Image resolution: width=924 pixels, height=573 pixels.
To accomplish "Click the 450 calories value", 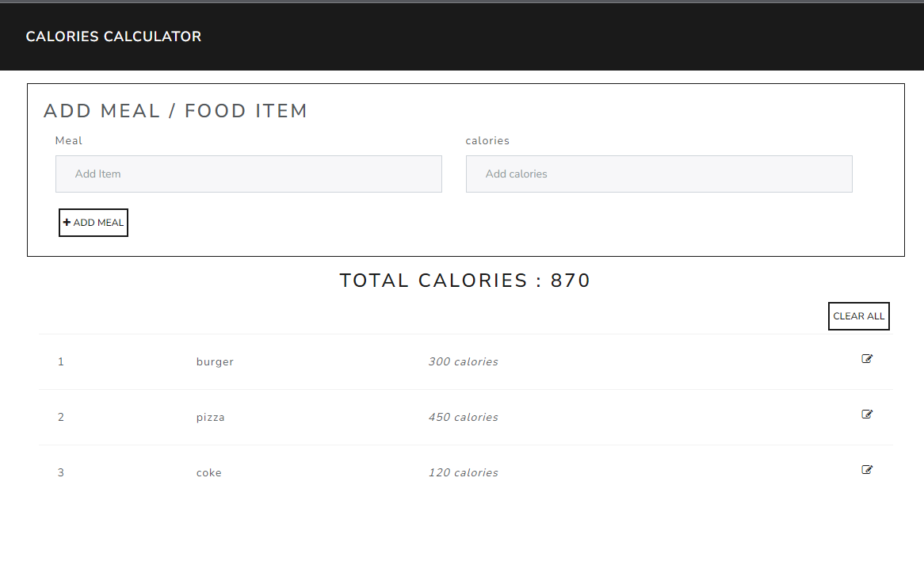I will click(x=463, y=417).
